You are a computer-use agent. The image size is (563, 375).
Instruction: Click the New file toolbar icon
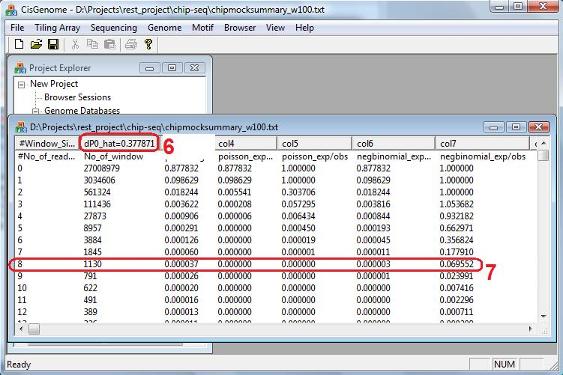(19, 45)
